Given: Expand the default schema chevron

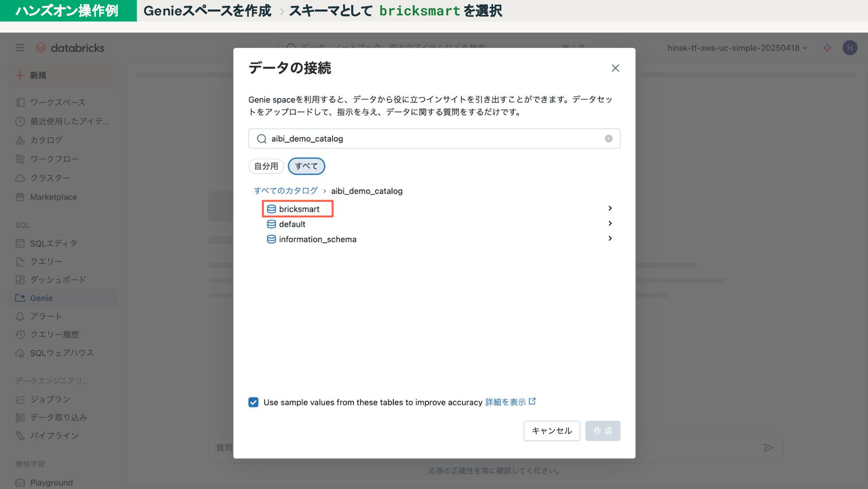Looking at the screenshot, I should tap(610, 223).
